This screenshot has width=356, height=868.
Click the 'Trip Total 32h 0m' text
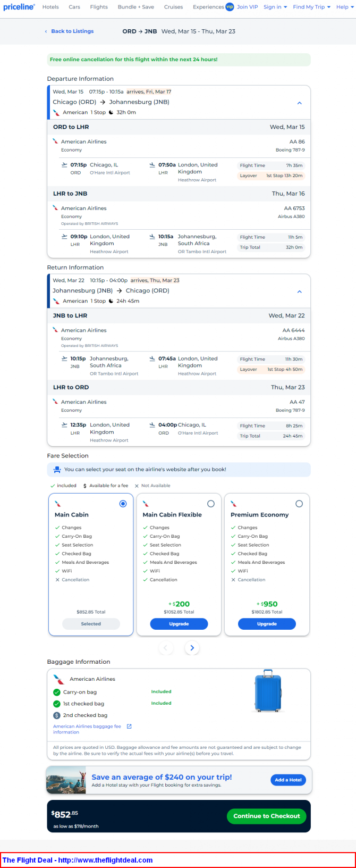271,247
